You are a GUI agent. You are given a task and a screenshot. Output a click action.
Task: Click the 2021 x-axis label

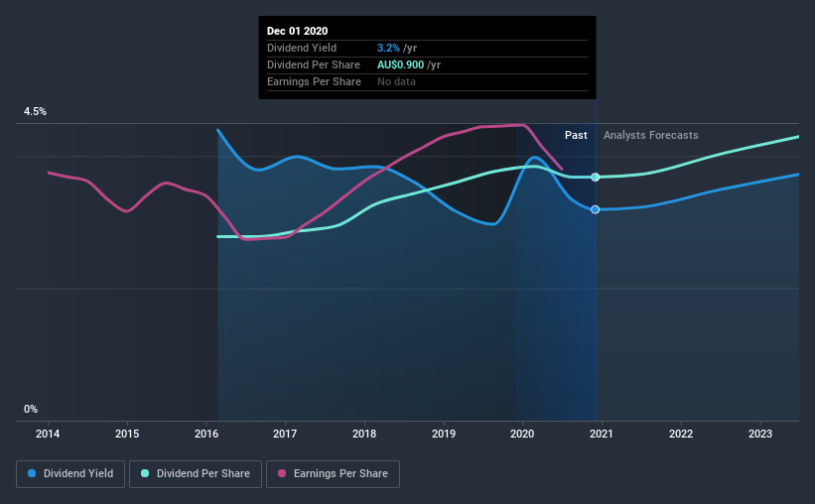point(602,434)
